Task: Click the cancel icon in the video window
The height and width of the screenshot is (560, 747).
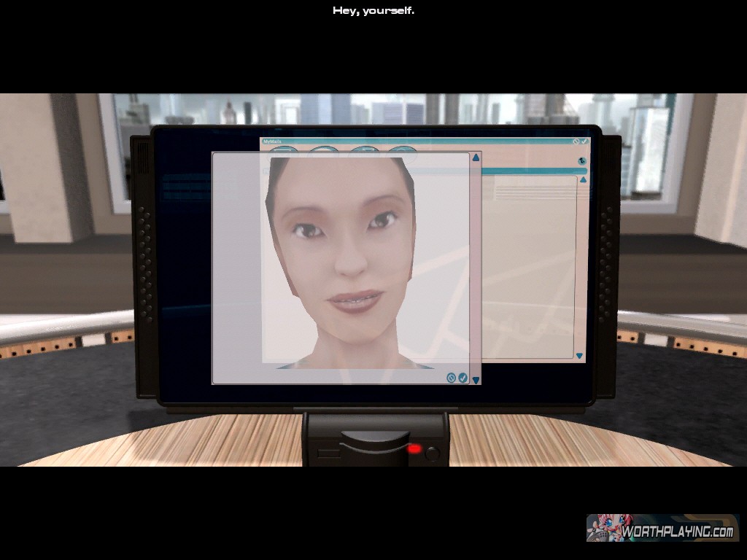Action: click(451, 378)
